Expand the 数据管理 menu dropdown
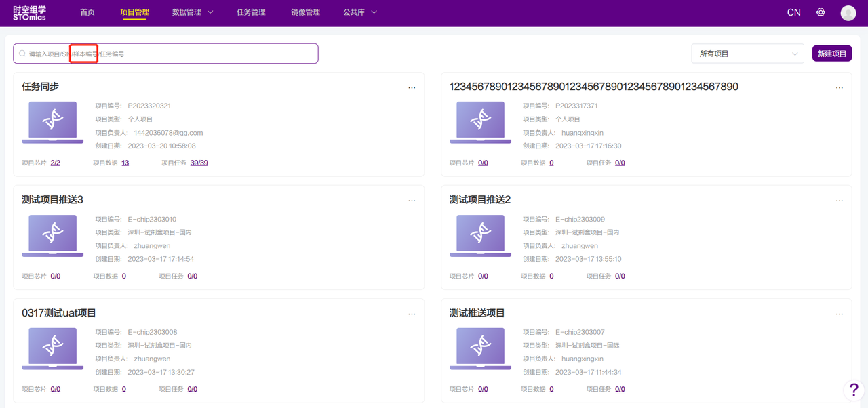Viewport: 868px width, 408px height. pos(193,13)
